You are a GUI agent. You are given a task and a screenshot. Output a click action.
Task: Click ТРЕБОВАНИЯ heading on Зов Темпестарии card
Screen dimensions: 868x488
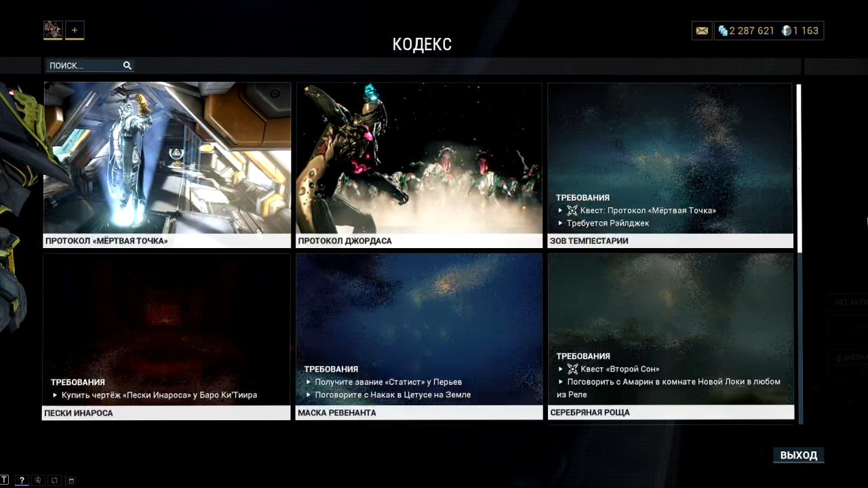pyautogui.click(x=583, y=197)
